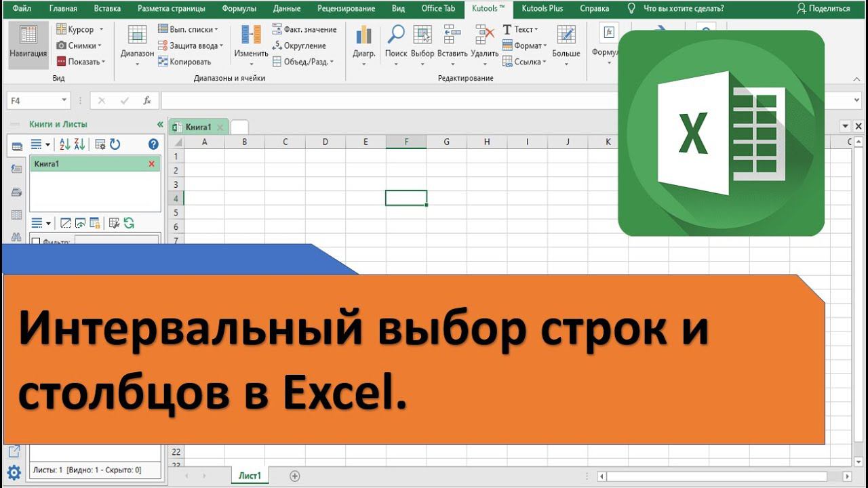868x488 pixels.
Task: Open the Диапазон range tools
Action: 137,45
